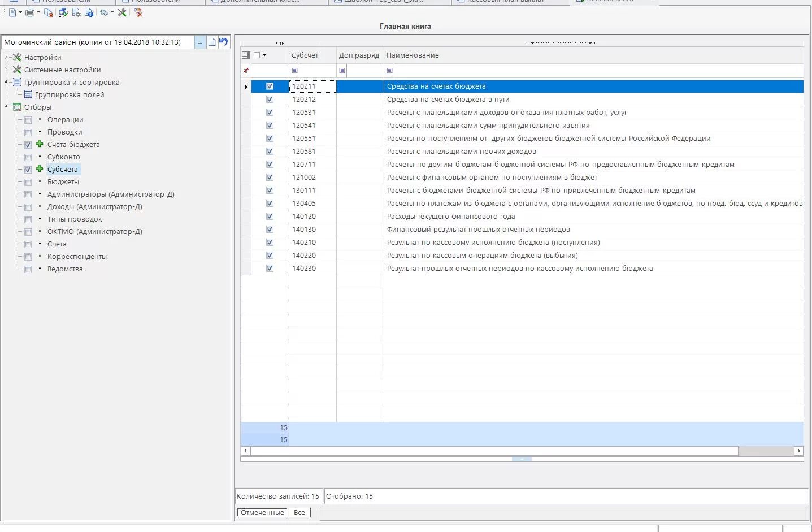Click the blank page icon beside template field
Image resolution: width=812 pixels, height=532 pixels.
212,42
